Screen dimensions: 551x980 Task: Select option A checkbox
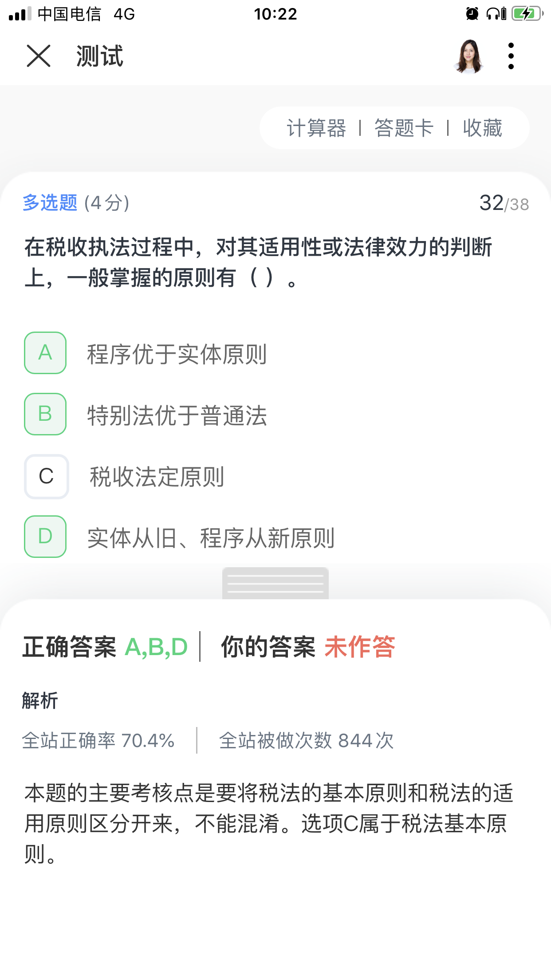pyautogui.click(x=45, y=353)
